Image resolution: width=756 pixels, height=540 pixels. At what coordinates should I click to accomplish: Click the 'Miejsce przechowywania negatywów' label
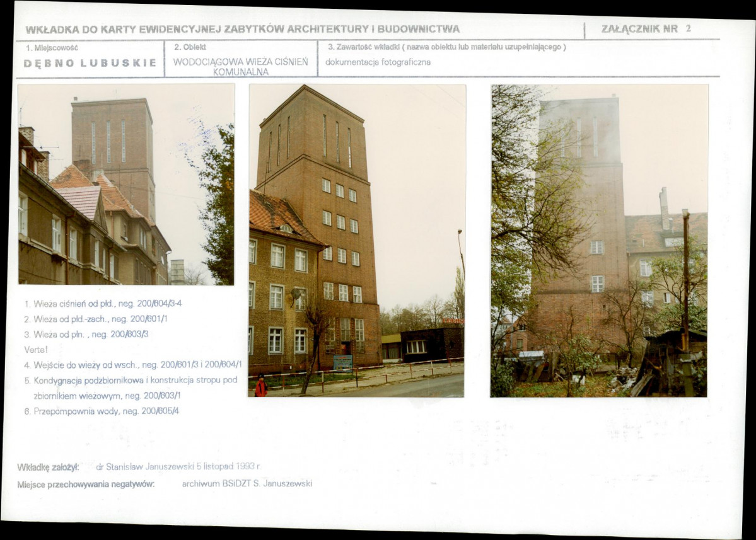(x=86, y=484)
